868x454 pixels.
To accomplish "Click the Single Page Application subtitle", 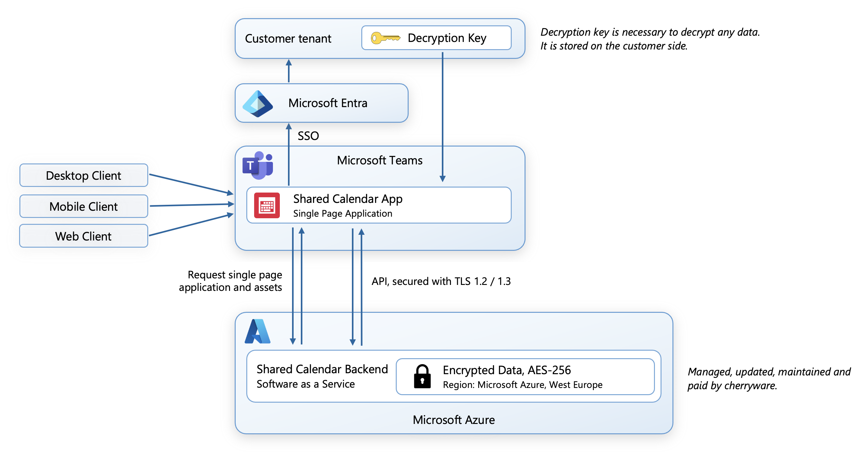I will pyautogui.click(x=343, y=214).
